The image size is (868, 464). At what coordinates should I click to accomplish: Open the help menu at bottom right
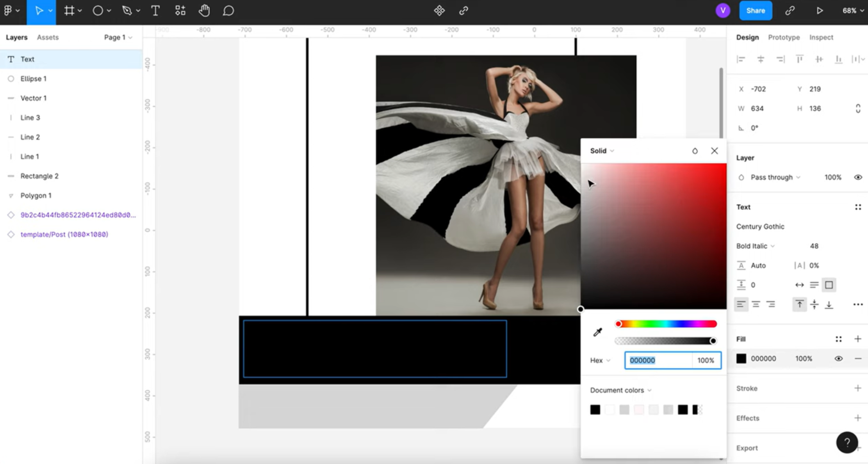(847, 442)
